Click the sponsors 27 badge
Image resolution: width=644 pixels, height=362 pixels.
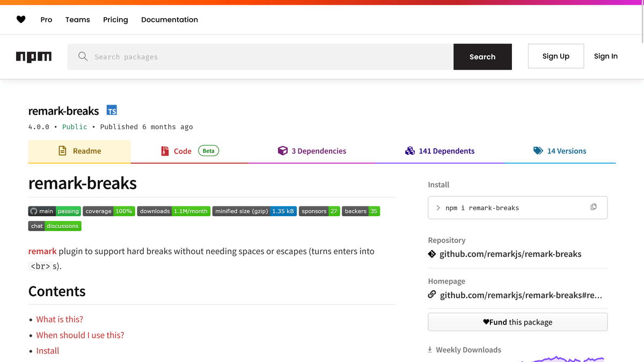(x=319, y=211)
